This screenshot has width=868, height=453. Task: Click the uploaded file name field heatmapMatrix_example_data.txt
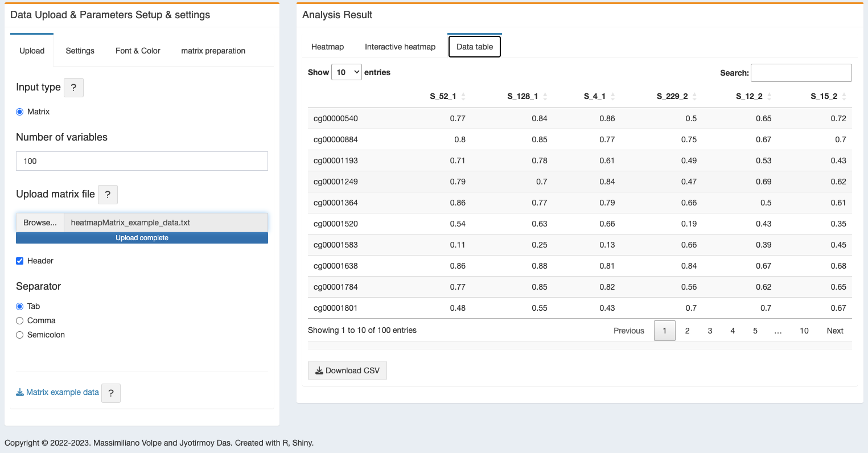[166, 223]
